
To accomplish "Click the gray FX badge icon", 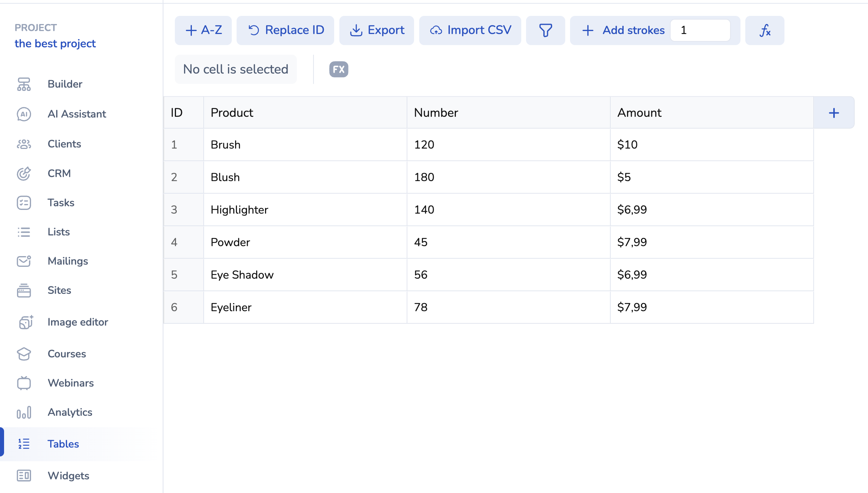I will tap(339, 69).
